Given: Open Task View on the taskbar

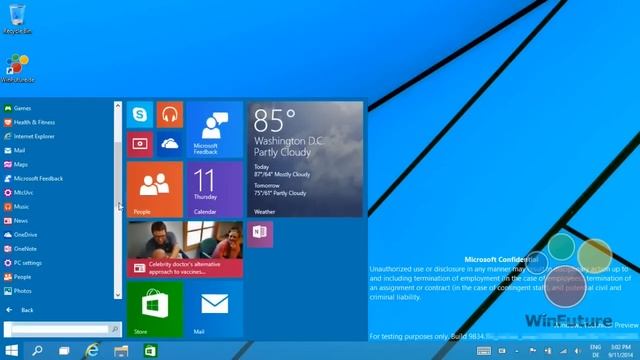Looking at the screenshot, I should coord(64,351).
